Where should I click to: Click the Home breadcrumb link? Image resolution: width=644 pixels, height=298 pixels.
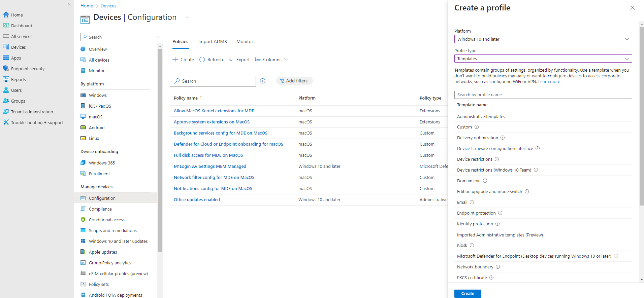point(87,6)
